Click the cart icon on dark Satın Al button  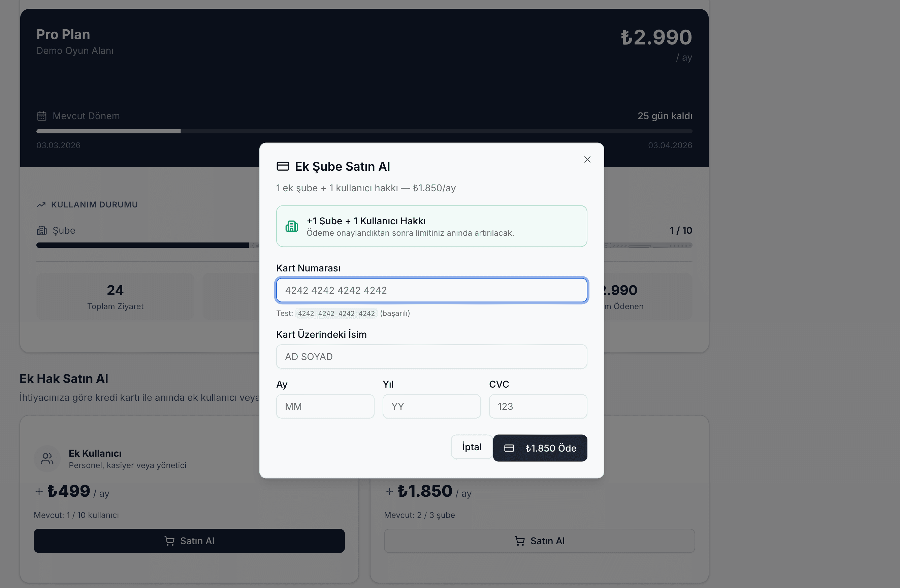(x=169, y=541)
